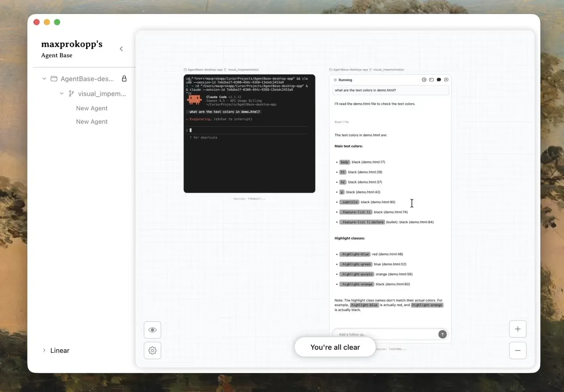Start a new chat with the plus bubble icon
The width and height of the screenshot is (564, 392).
446,79
